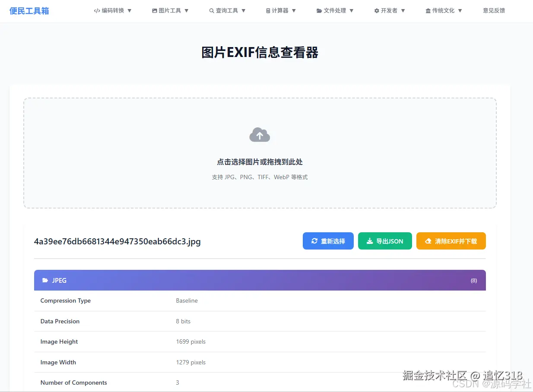This screenshot has width=533, height=392.
Task: Collapse the JPEG metadata section
Action: tap(259, 280)
